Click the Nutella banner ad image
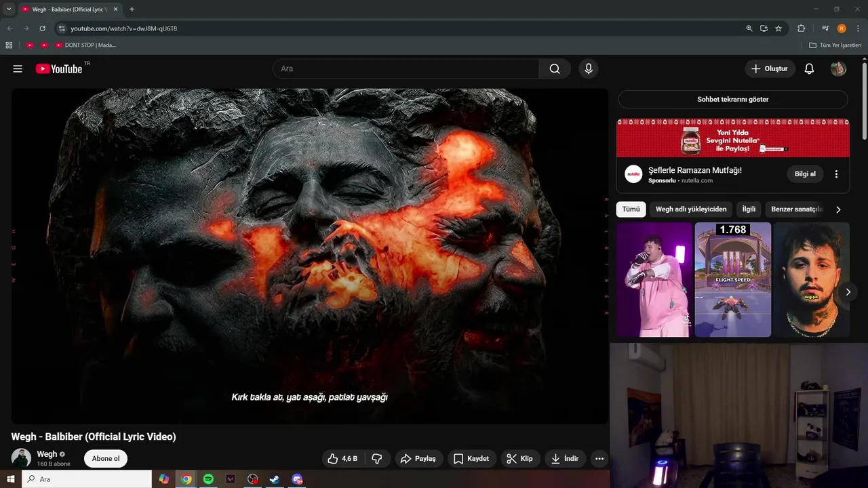Image resolution: width=868 pixels, height=488 pixels. point(733,138)
